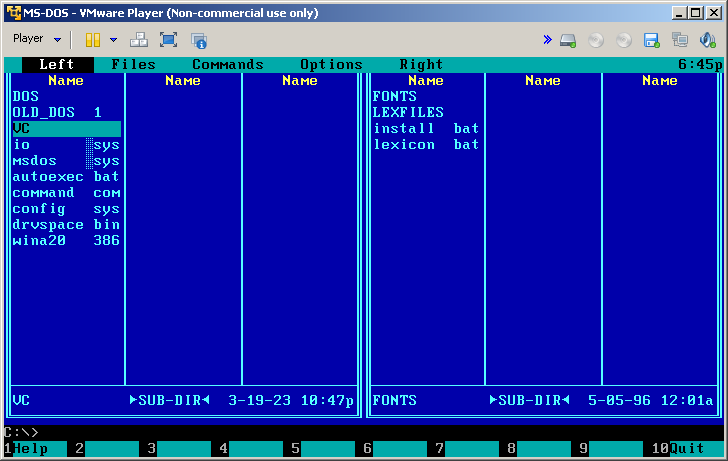Click the first CD/DVD drive icon
Screen dimensions: 728x461
596,40
